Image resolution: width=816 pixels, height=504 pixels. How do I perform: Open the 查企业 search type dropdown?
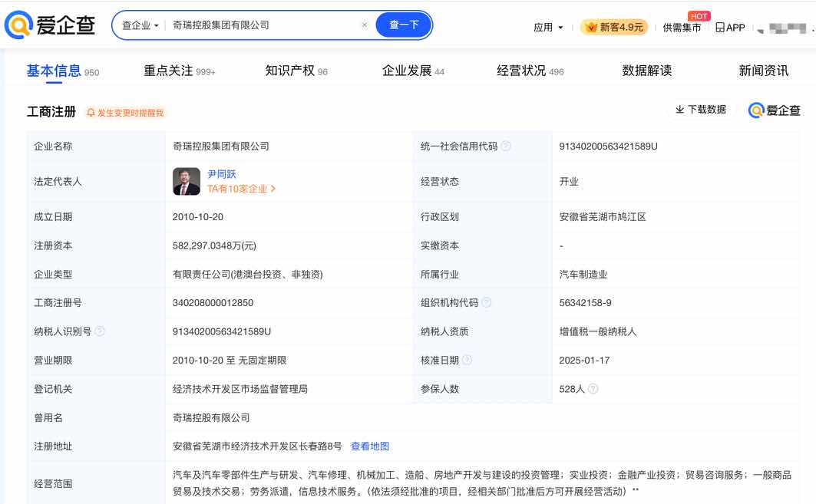coord(139,24)
